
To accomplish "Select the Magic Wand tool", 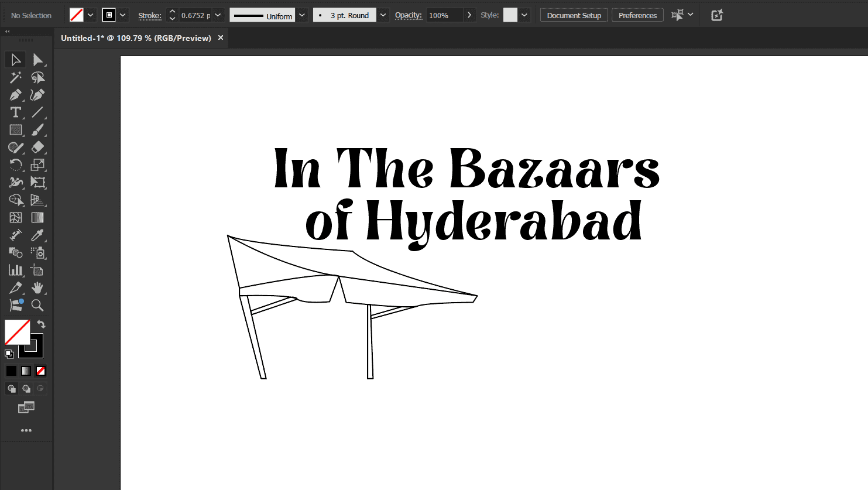I will (x=16, y=77).
